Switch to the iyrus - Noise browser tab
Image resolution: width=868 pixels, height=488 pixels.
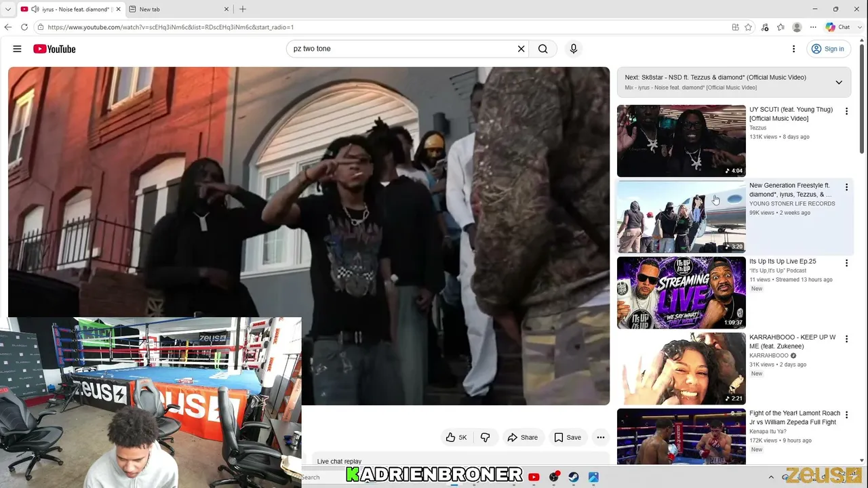[x=71, y=9]
